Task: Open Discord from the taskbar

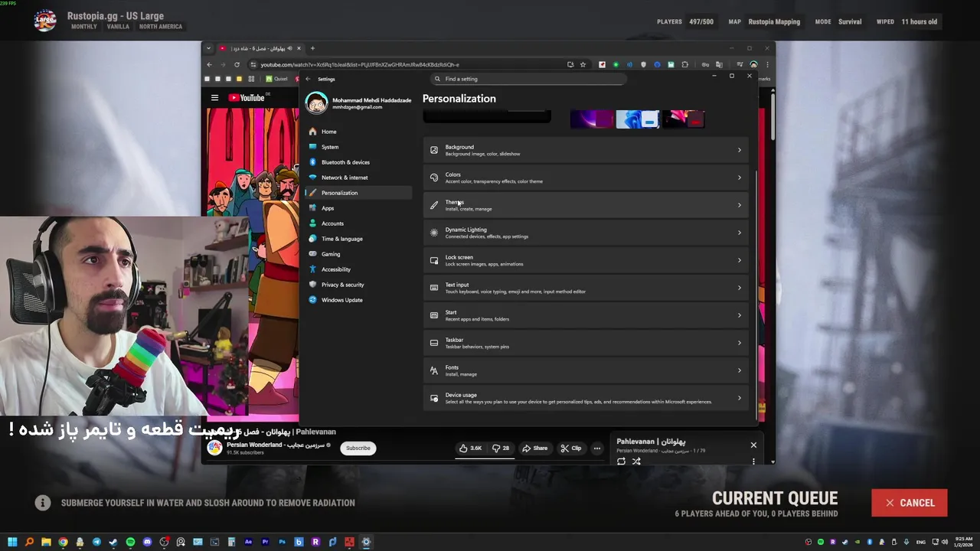Action: (147, 542)
